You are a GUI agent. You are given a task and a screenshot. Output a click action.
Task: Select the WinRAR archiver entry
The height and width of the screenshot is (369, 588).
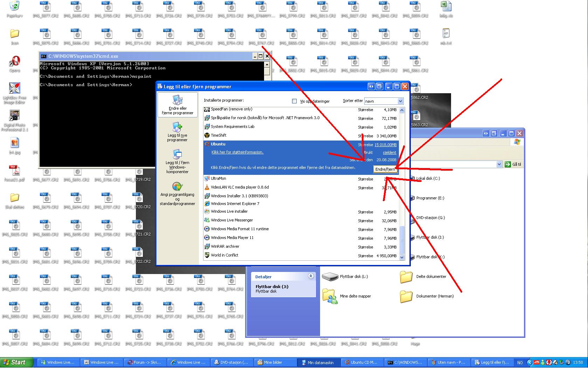click(x=301, y=247)
